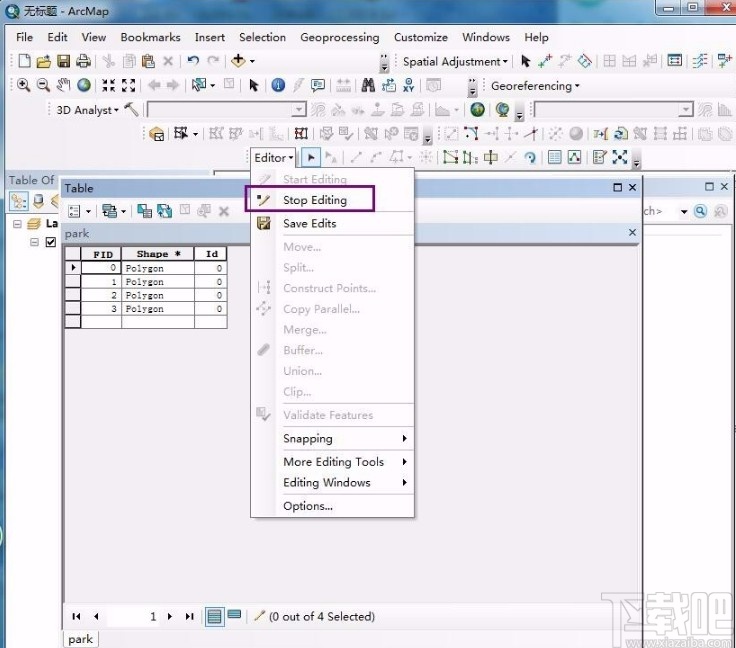Screen dimensions: 736x648
Task: Open the Georeferencing dropdown
Action: point(535,86)
